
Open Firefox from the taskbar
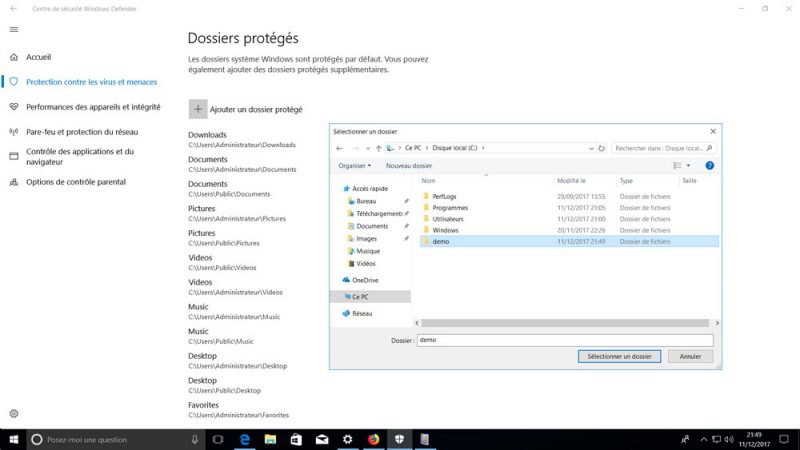(373, 439)
